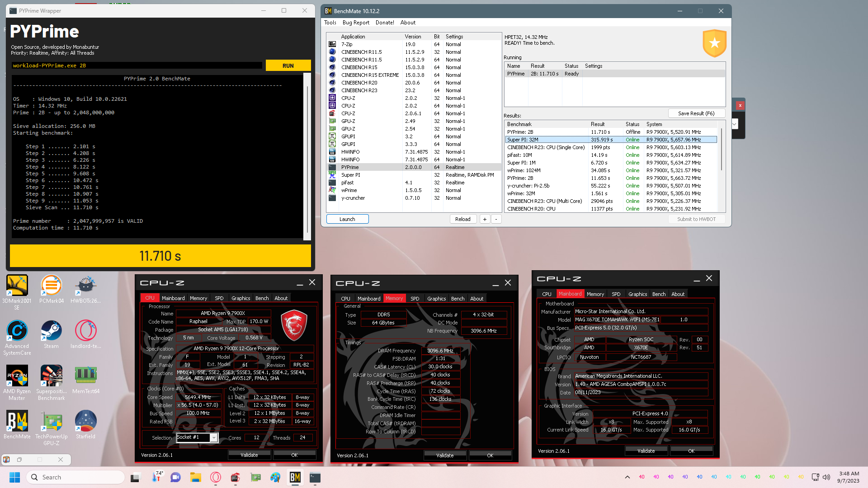Open the Superposition Benchmark icon
The image size is (868, 488).
coord(51,383)
